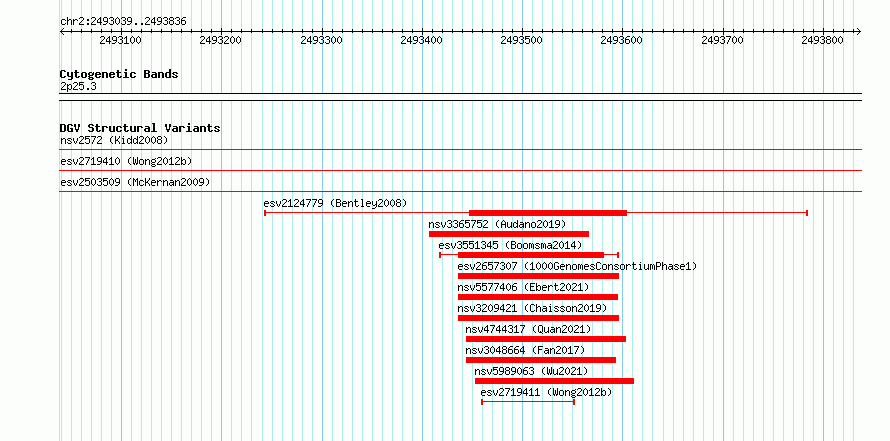Screen dimensions: 890x441
Task: Click the red bar under nsv3048664
Action: point(541,360)
